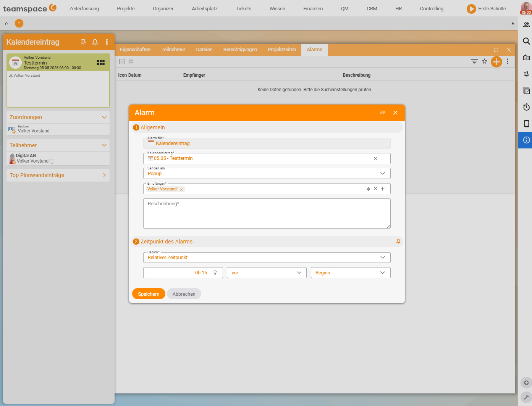Open search from the right sidebar magnifier
The width and height of the screenshot is (532, 406).
526,41
